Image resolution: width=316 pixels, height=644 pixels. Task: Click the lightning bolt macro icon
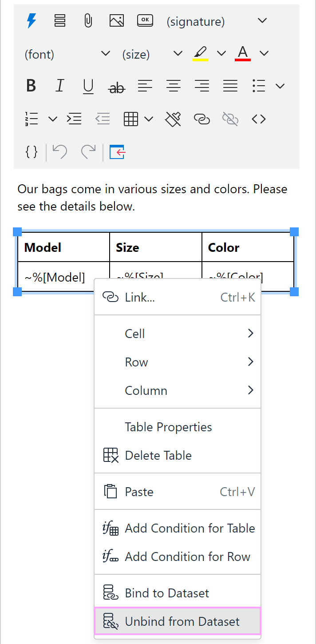click(x=32, y=21)
